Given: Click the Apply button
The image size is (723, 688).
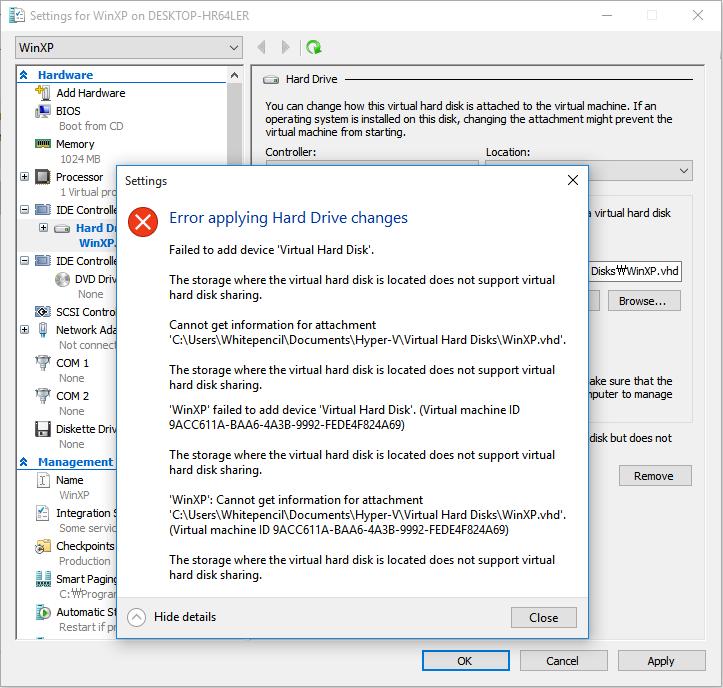Looking at the screenshot, I should click(x=662, y=661).
